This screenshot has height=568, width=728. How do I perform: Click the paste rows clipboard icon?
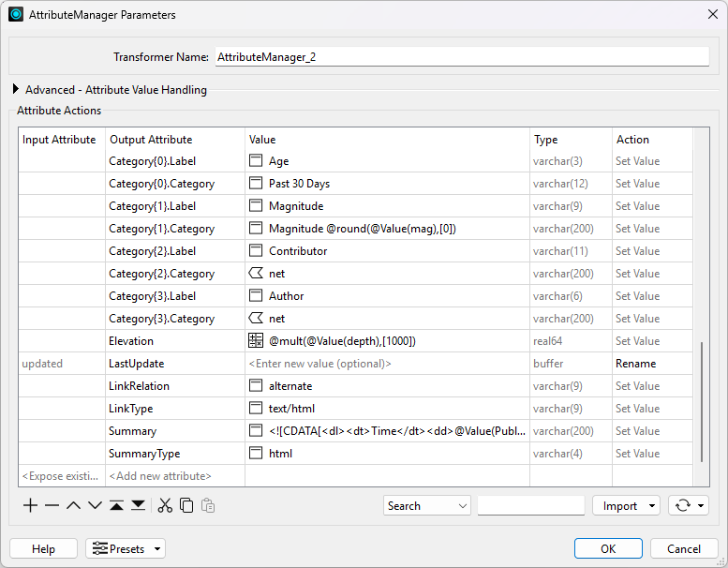(208, 505)
